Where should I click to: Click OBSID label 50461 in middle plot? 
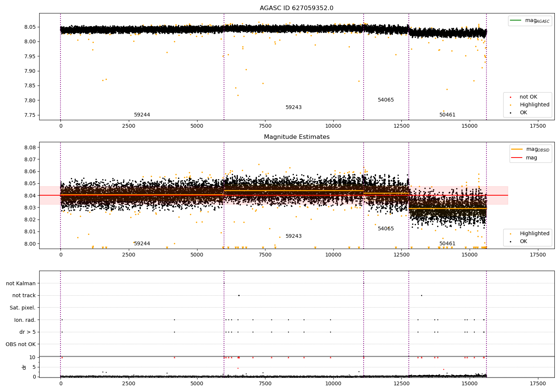(x=447, y=244)
